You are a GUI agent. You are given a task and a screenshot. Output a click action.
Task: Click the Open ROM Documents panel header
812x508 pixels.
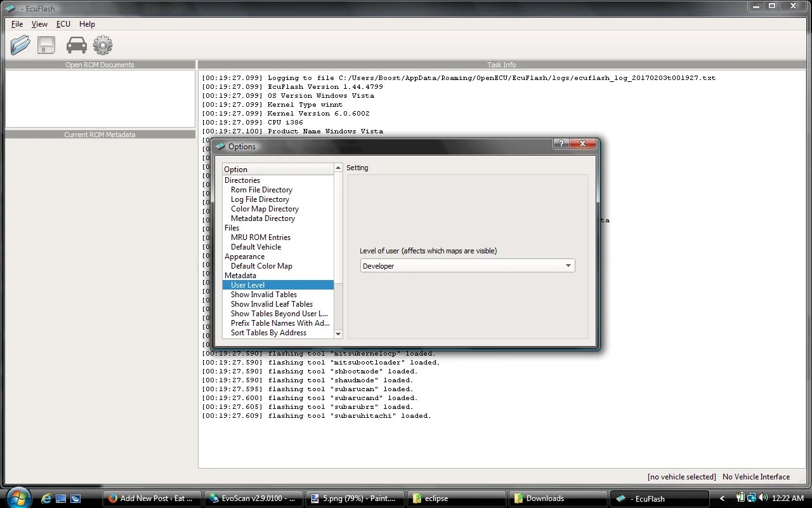pos(100,65)
